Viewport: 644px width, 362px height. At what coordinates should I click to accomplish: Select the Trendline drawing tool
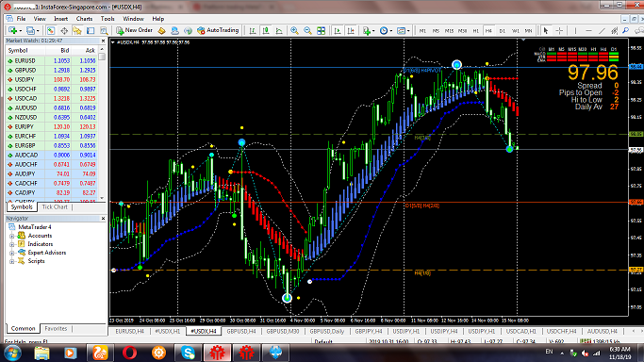tap(602, 31)
